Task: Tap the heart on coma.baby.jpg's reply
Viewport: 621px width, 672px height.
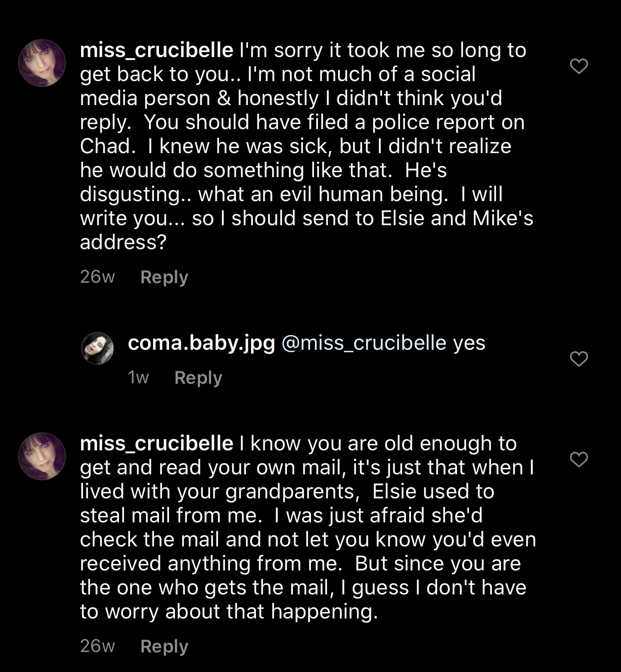Action: (579, 359)
